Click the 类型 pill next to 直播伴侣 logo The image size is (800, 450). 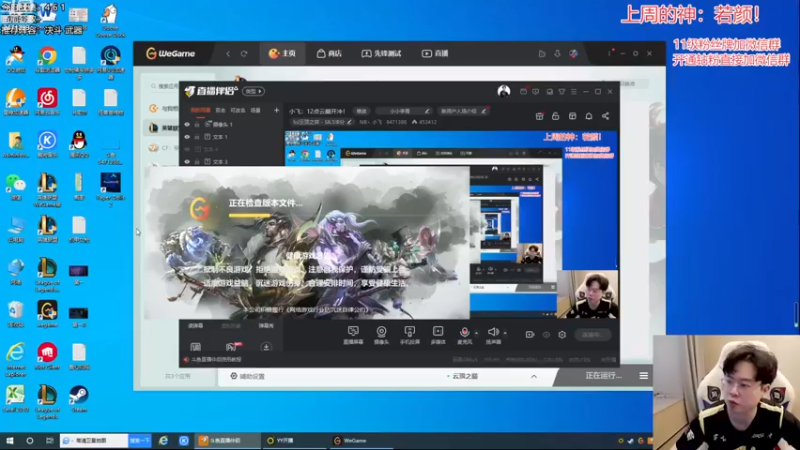(x=253, y=91)
